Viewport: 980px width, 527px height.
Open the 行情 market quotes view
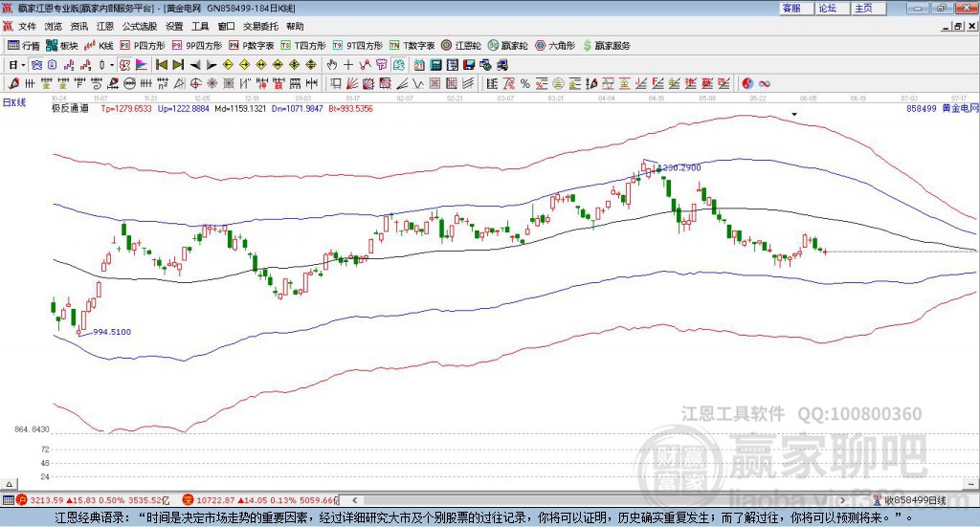pyautogui.click(x=24, y=46)
